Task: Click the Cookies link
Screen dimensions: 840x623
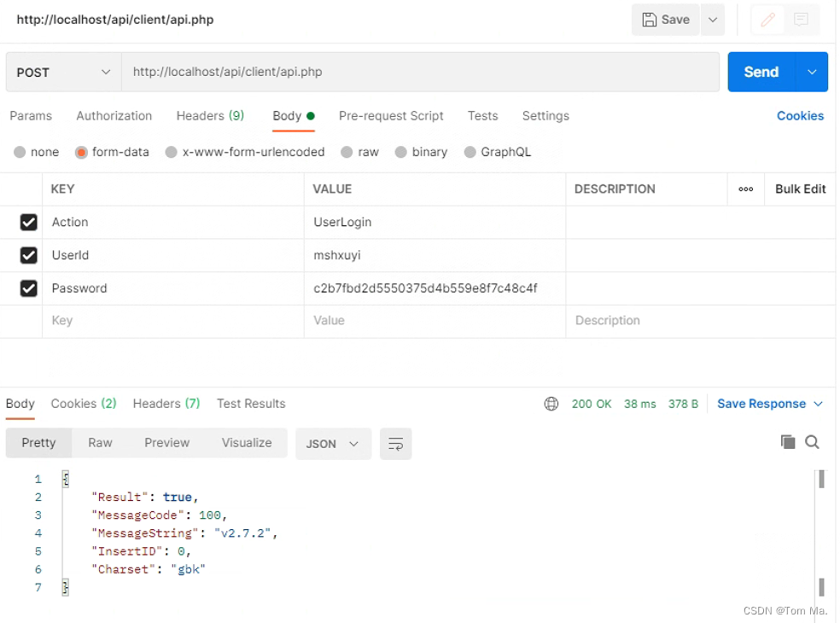Action: 800,116
